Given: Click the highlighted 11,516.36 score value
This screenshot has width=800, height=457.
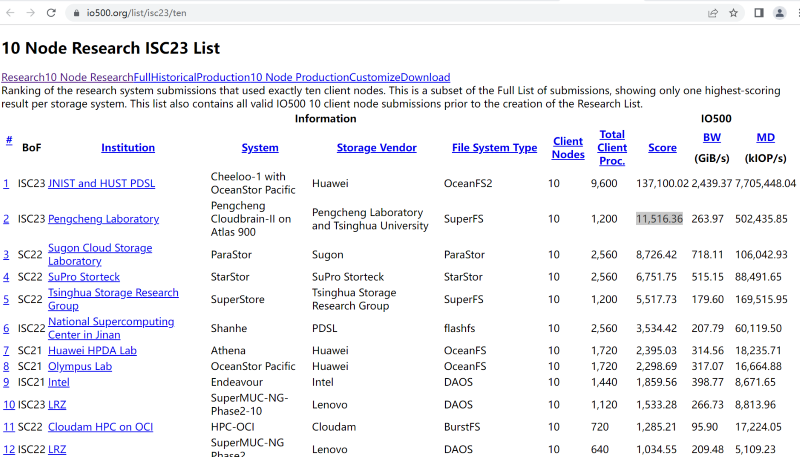Looking at the screenshot, I should click(659, 219).
